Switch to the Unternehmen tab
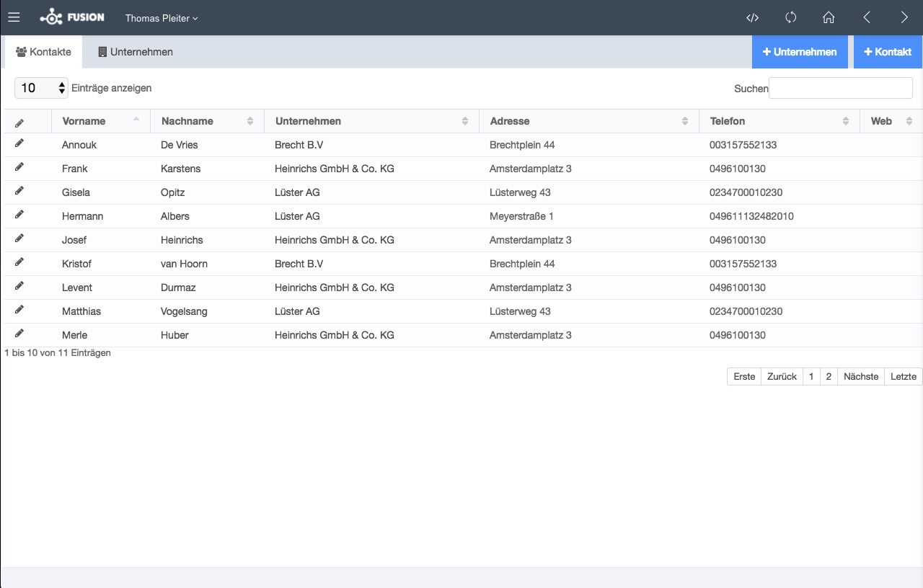923x588 pixels. tap(136, 52)
